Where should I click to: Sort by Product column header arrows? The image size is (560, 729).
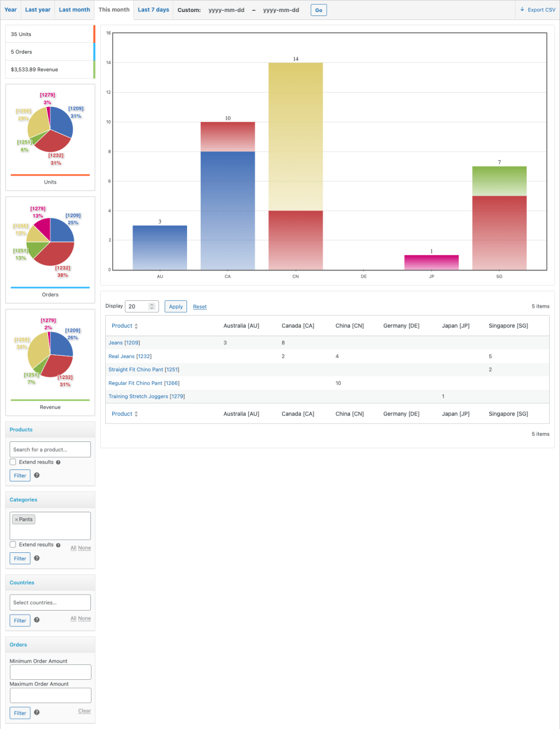pos(136,326)
